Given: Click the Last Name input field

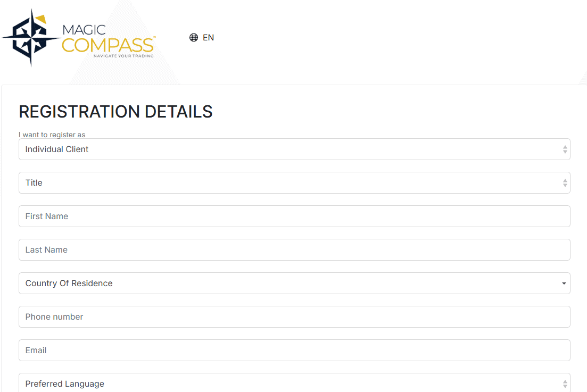Looking at the screenshot, I should [294, 249].
